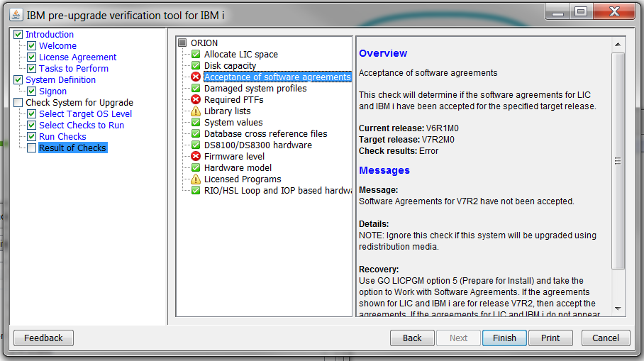Select the Database cross reference files check

pyautogui.click(x=266, y=134)
